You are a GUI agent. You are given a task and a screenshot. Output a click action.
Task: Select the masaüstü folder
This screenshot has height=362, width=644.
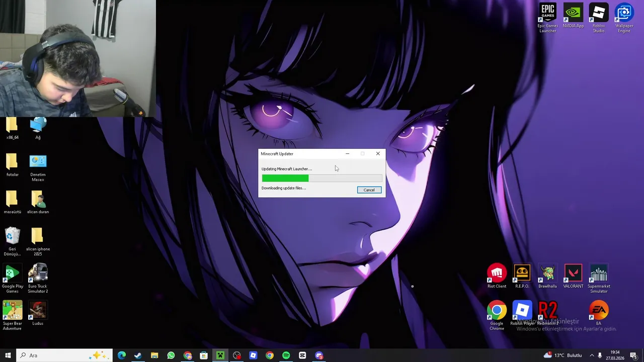coord(12,202)
